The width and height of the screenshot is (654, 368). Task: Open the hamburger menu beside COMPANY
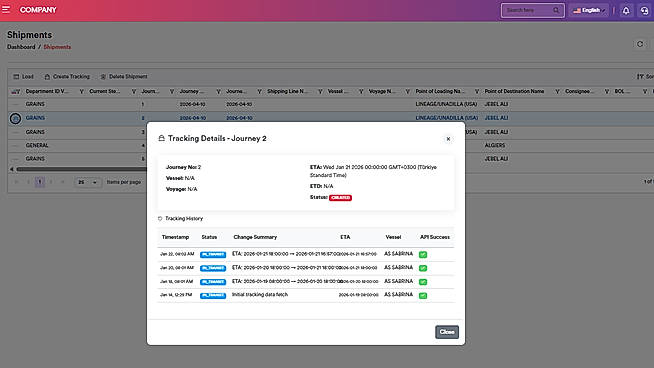[6, 9]
